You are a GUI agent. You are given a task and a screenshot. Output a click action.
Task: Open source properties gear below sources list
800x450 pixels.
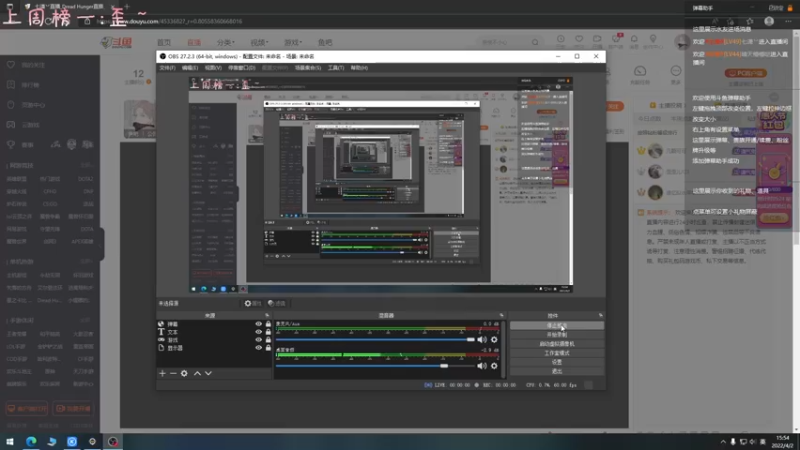pyautogui.click(x=184, y=373)
